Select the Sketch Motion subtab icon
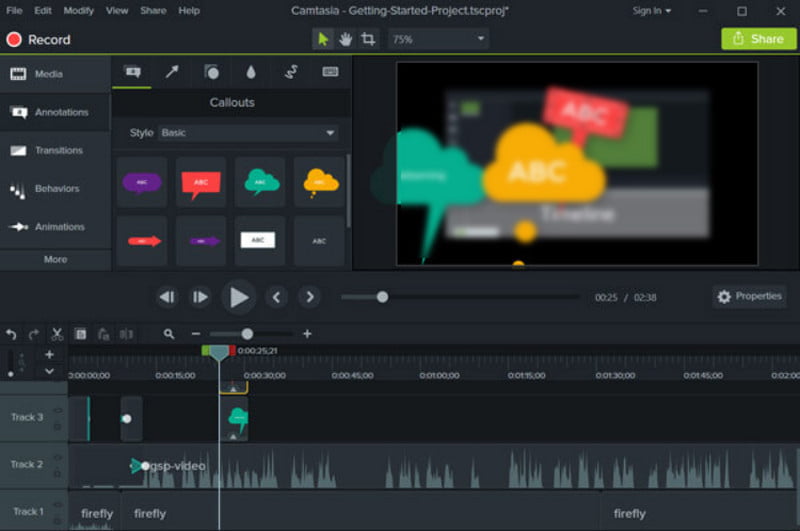This screenshot has width=800, height=531. coord(291,72)
